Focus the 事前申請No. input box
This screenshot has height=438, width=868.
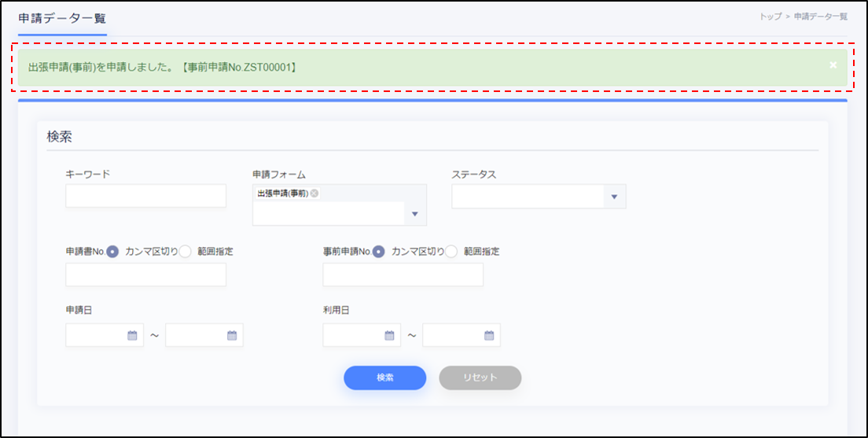(x=403, y=275)
